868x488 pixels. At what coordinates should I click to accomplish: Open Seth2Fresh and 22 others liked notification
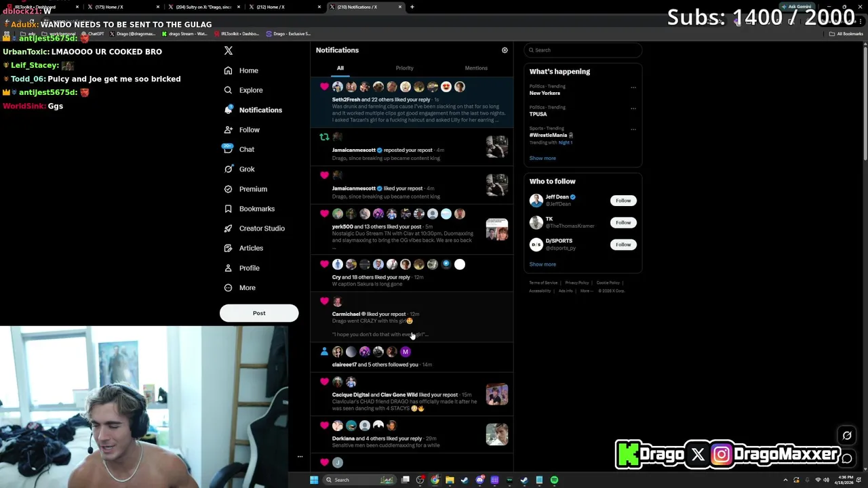point(412,102)
